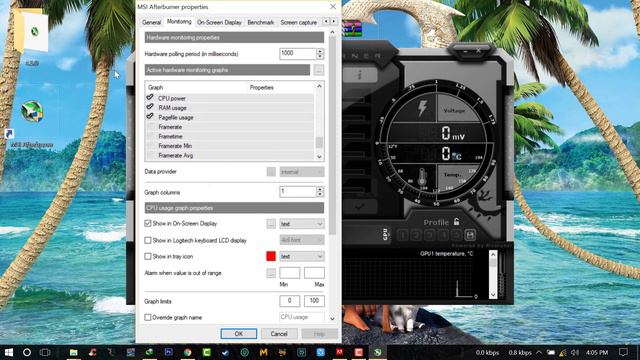Viewport: 640px width, 360px height.
Task: Enable the Frametime graph checkmark
Action: coord(150,136)
